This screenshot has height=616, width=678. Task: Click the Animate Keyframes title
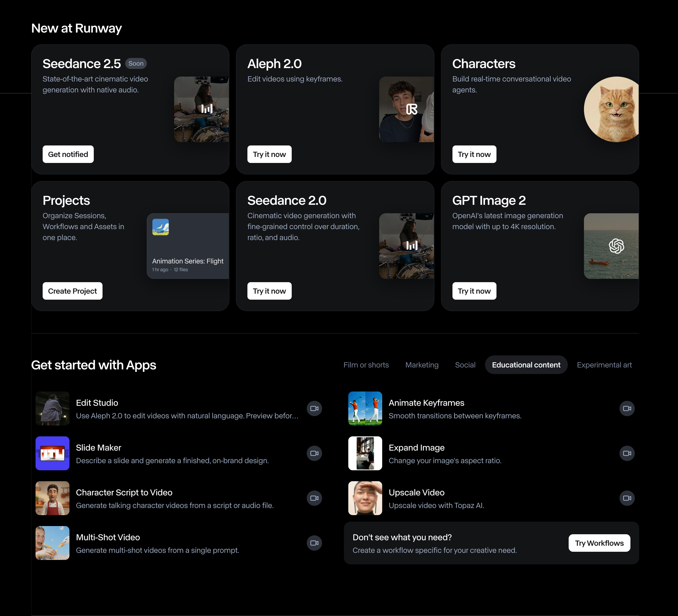426,403
